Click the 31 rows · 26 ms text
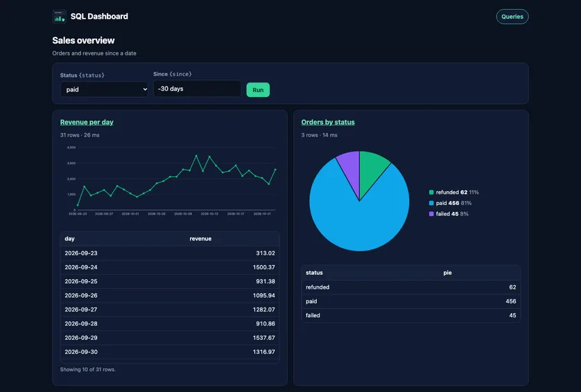The image size is (581, 392). [x=80, y=135]
